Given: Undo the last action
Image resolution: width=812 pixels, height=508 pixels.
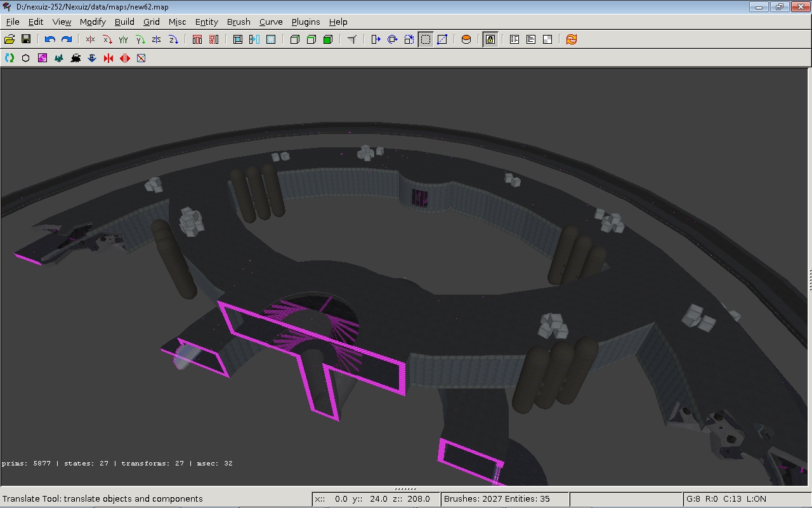Looking at the screenshot, I should (x=50, y=39).
